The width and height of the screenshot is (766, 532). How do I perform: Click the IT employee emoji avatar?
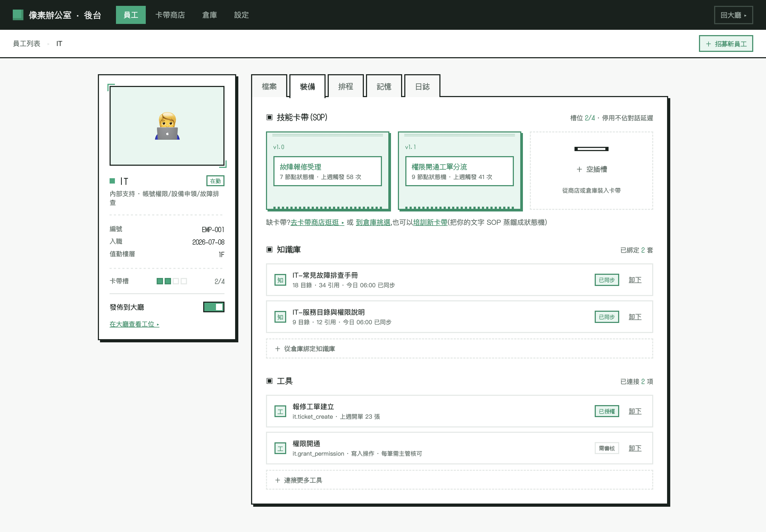click(167, 126)
